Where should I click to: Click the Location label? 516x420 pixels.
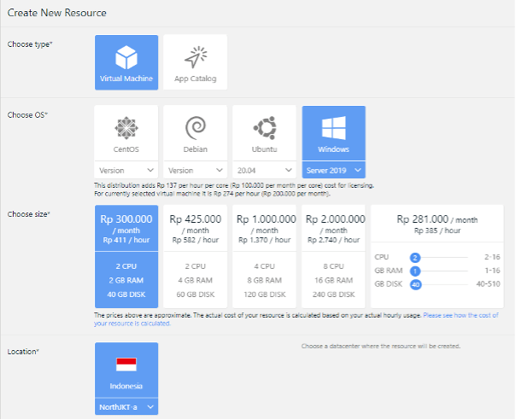(x=23, y=352)
